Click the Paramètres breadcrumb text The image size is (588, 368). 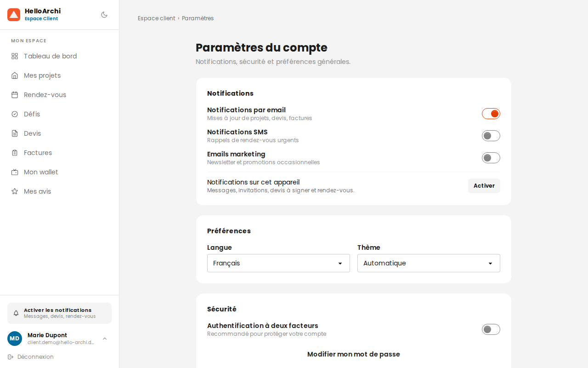(198, 18)
